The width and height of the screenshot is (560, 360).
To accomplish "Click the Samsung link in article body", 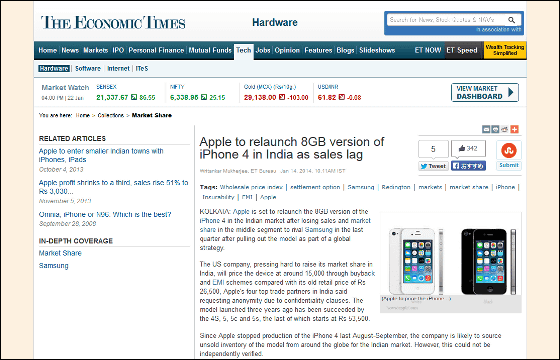I will pyautogui.click(x=319, y=230).
